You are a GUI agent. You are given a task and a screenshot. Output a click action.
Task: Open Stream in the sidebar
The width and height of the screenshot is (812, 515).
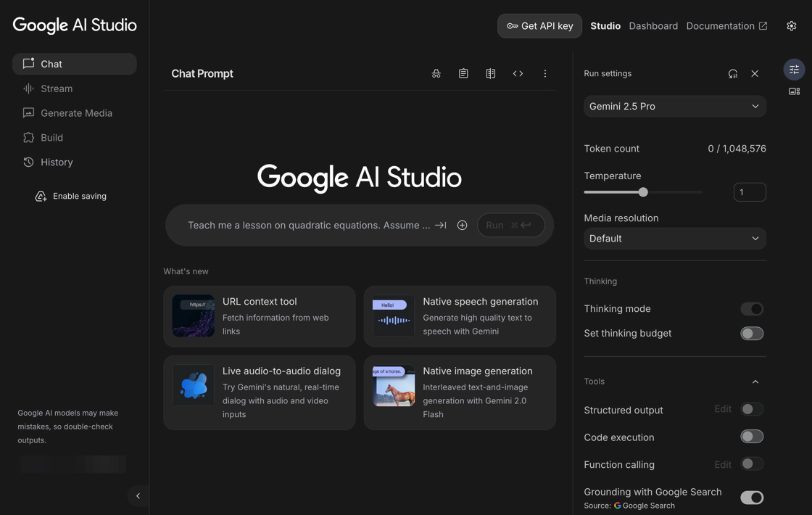[57, 88]
